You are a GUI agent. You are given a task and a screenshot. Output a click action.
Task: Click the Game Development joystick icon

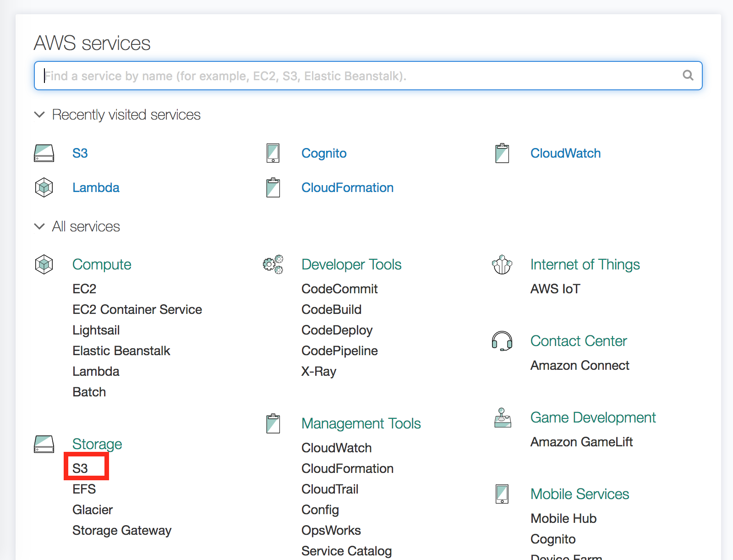(503, 417)
